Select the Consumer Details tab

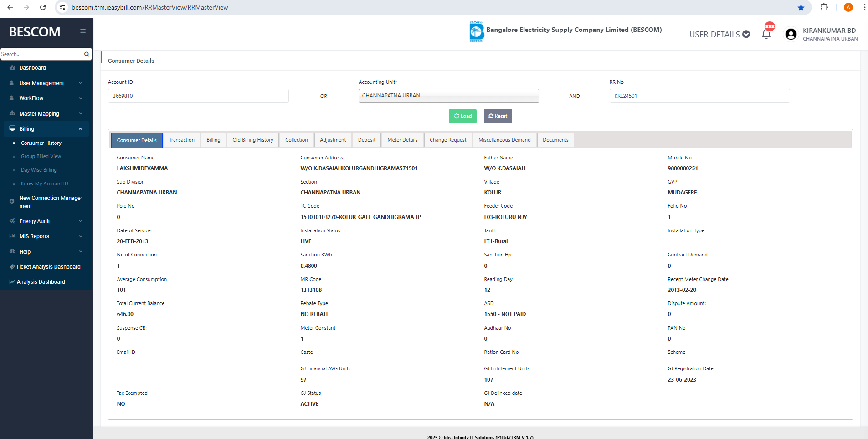tap(137, 140)
